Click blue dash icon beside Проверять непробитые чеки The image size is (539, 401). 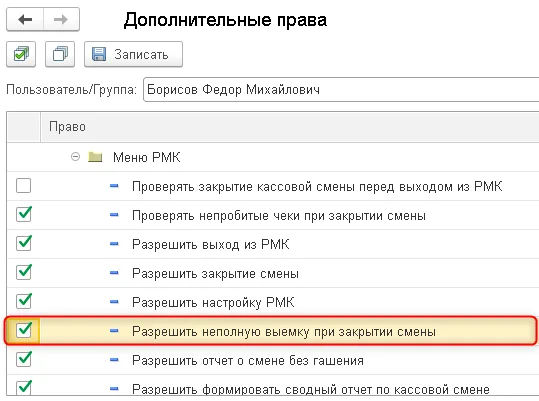(x=114, y=215)
